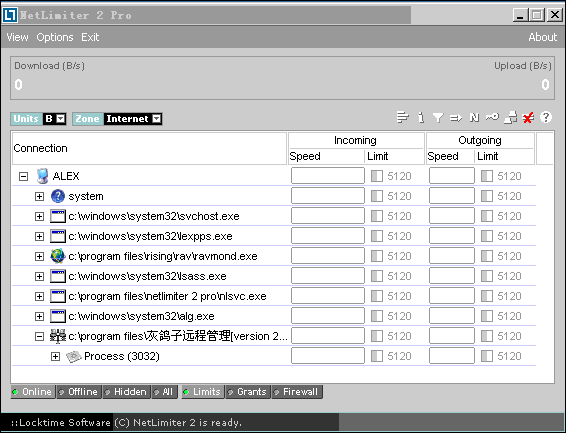The height and width of the screenshot is (433, 566).
Task: Click the nlsvc.exe window icon
Action: point(58,296)
